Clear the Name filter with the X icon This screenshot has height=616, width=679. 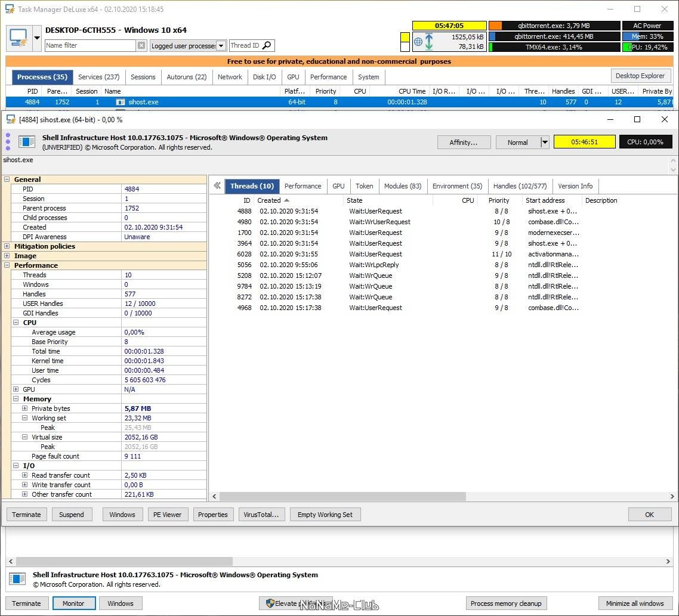pos(141,45)
